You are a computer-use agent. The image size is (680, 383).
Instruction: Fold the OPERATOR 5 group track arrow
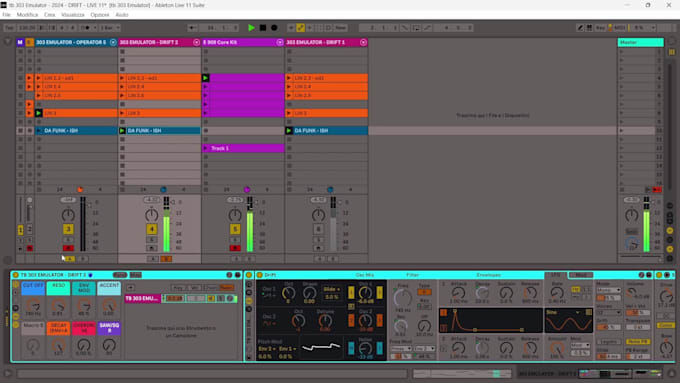tap(113, 43)
